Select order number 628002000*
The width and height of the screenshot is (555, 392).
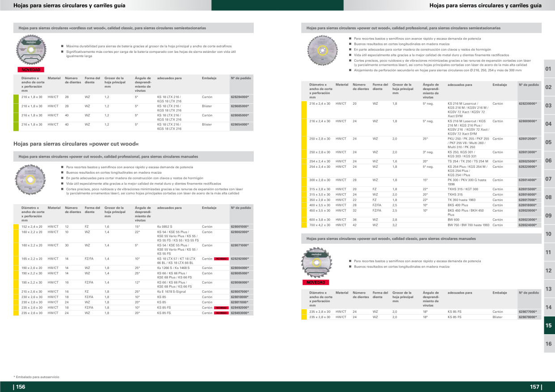(x=240, y=232)
